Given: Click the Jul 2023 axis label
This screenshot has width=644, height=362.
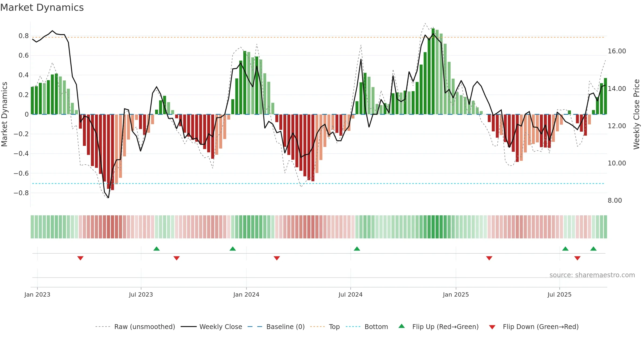Looking at the screenshot, I should coord(141,294).
